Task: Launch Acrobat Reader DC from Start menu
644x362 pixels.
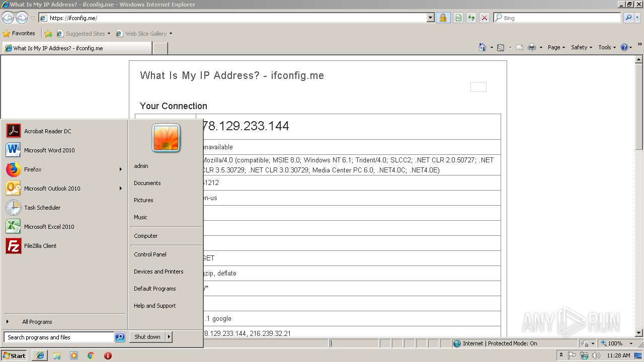Action: click(63, 131)
